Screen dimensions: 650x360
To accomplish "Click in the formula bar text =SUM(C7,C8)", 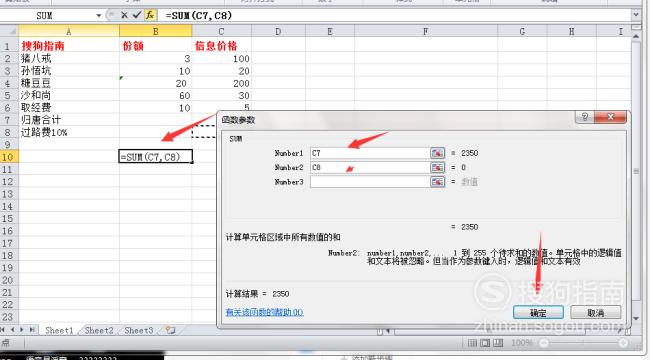I will [x=199, y=15].
